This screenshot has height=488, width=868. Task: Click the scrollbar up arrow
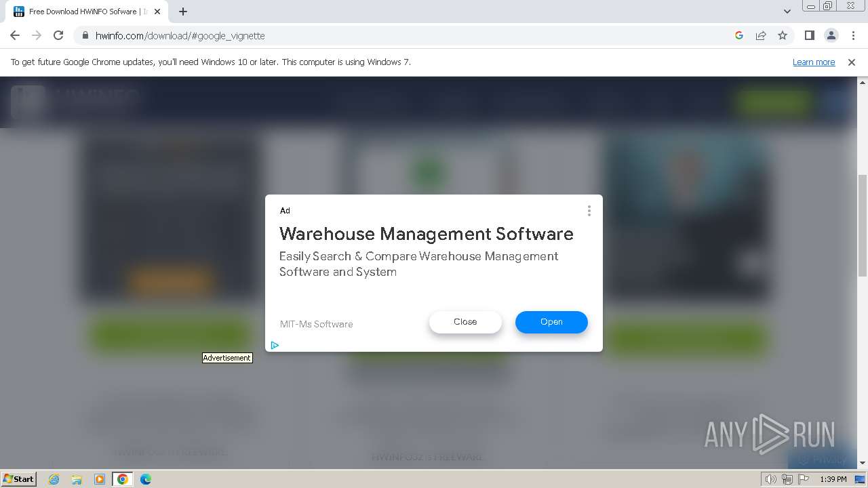pyautogui.click(x=863, y=82)
